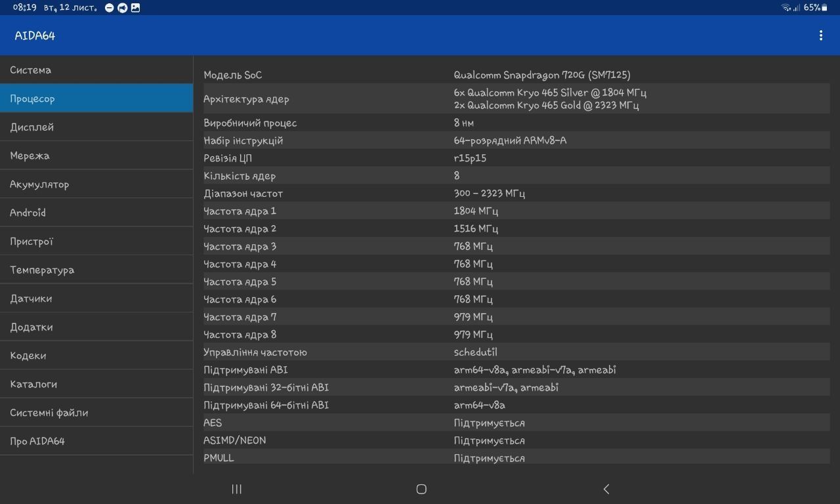Select the Виробничий процес row label
Viewport: 840px width, 504px height.
[x=250, y=123]
